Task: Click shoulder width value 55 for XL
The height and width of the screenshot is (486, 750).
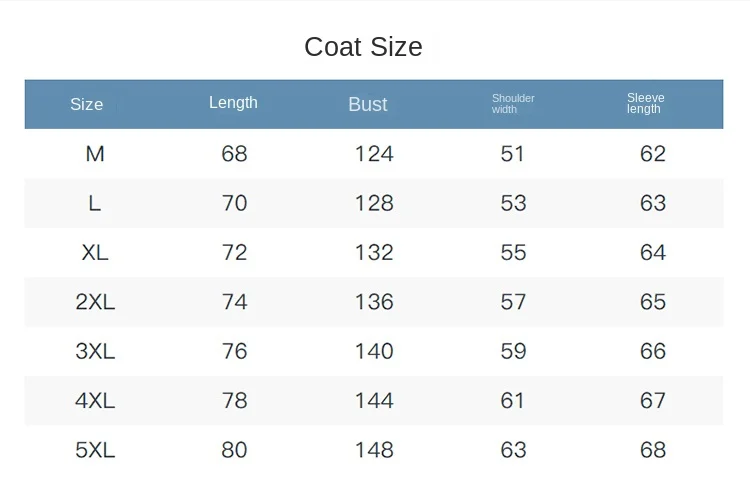Action: click(x=513, y=253)
